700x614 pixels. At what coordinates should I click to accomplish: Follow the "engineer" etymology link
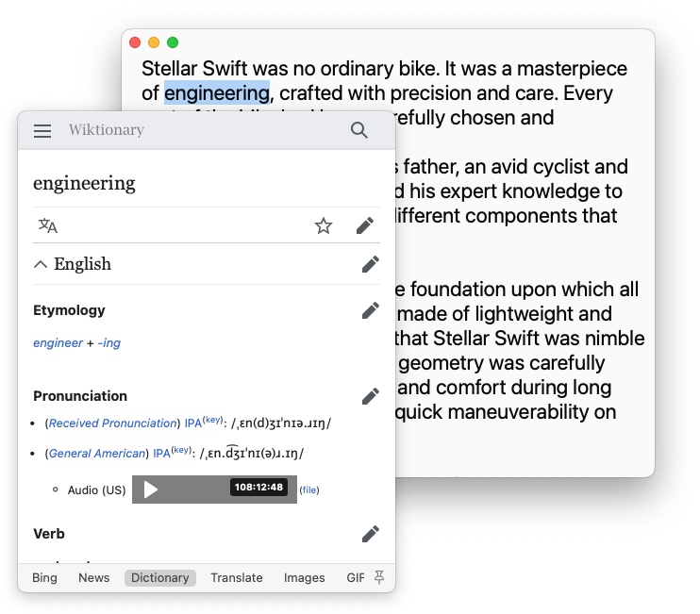[x=58, y=343]
